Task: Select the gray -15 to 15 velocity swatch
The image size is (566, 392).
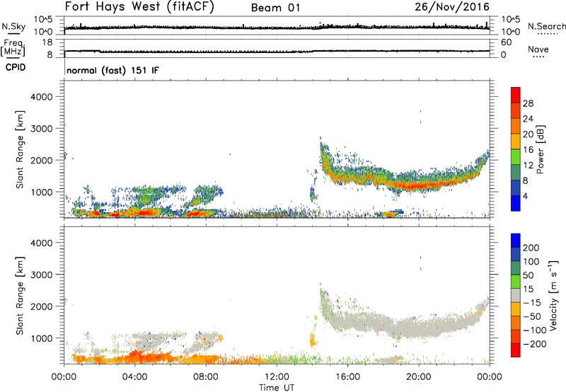Action: pyautogui.click(x=516, y=296)
